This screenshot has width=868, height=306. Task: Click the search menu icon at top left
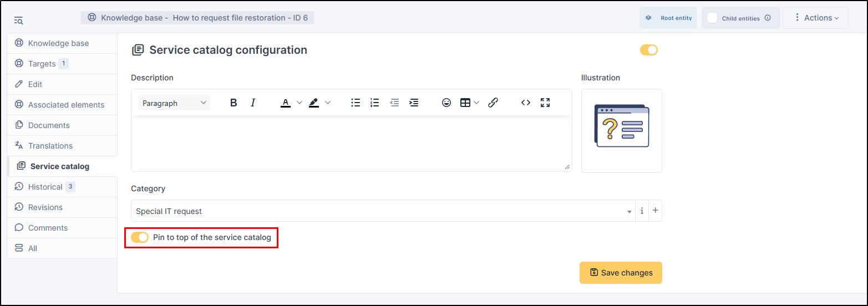[x=18, y=21]
